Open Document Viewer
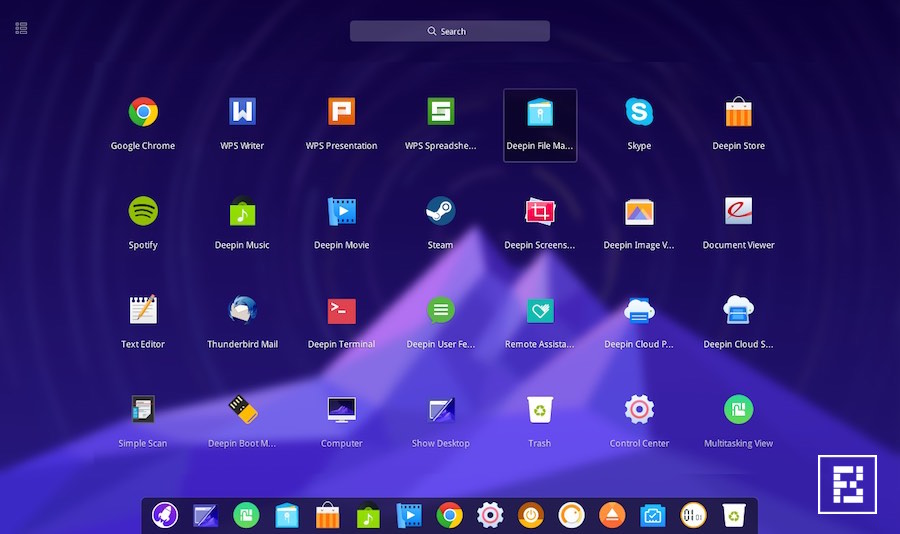 739,211
